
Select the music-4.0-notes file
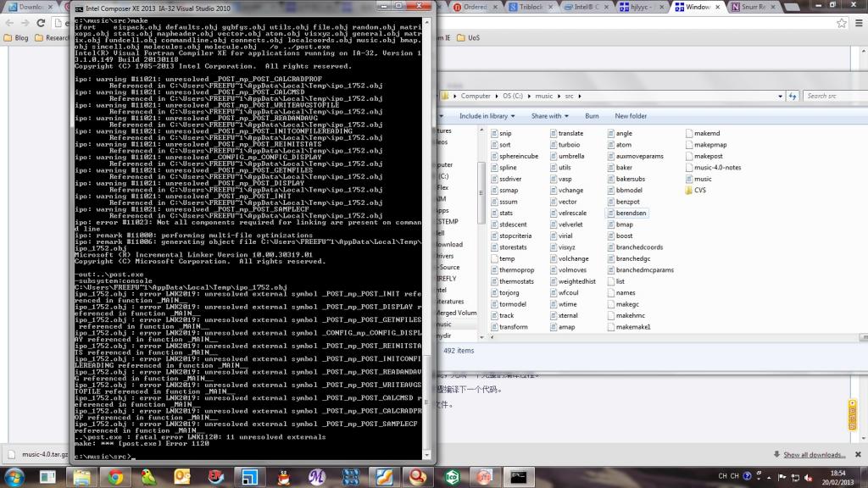[713, 167]
